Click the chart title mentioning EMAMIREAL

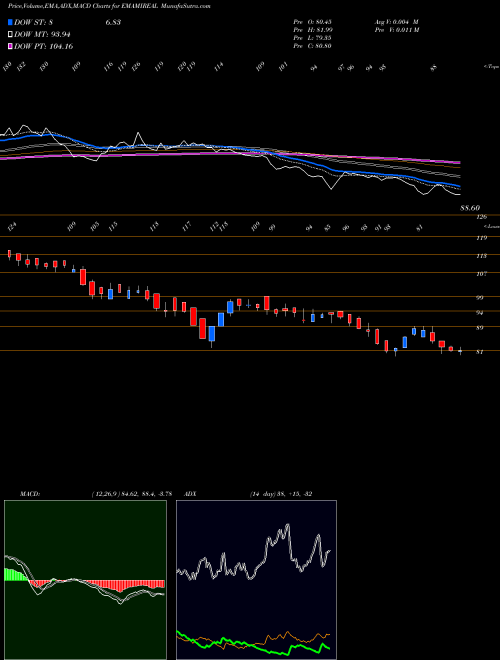[x=109, y=6]
